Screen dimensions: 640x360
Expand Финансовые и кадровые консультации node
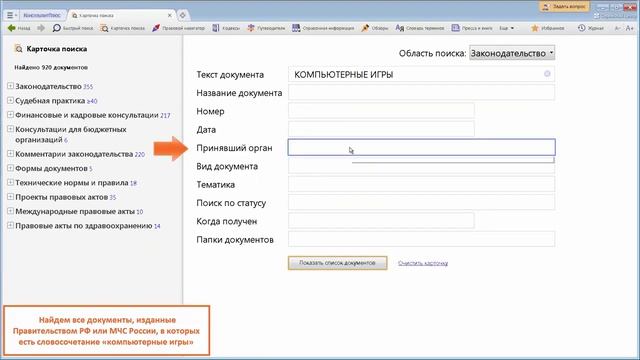pos(10,115)
